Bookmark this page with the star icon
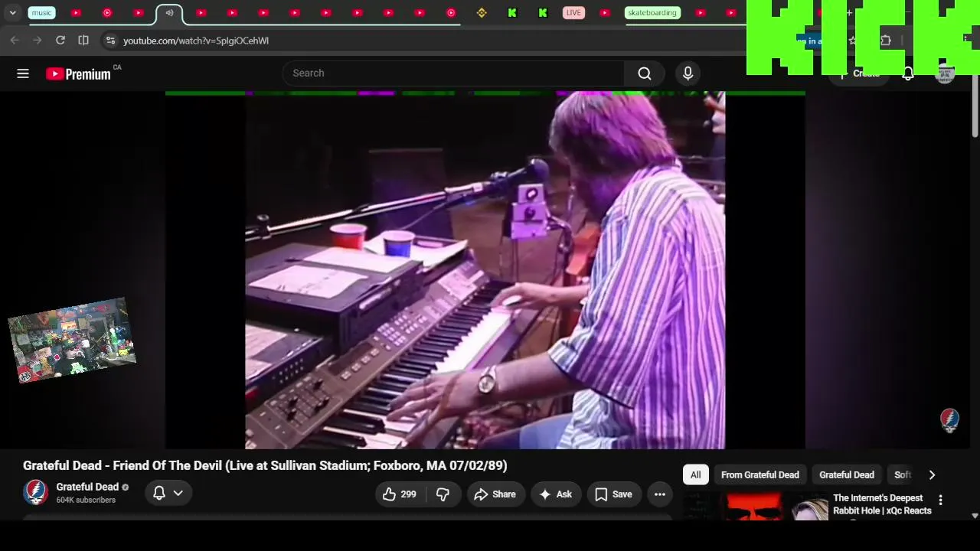 coord(853,41)
